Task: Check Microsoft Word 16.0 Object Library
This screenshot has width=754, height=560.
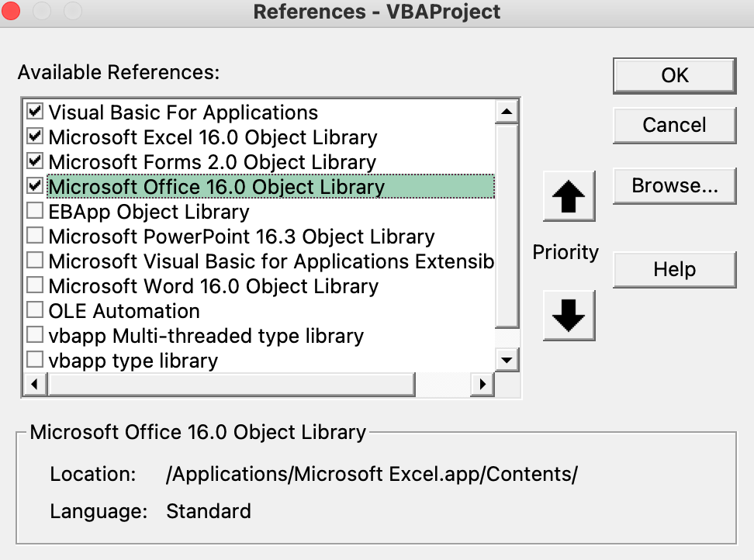Action: click(35, 285)
